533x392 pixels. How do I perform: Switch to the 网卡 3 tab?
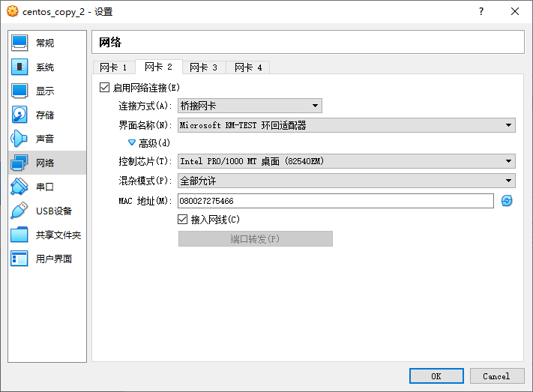[203, 67]
